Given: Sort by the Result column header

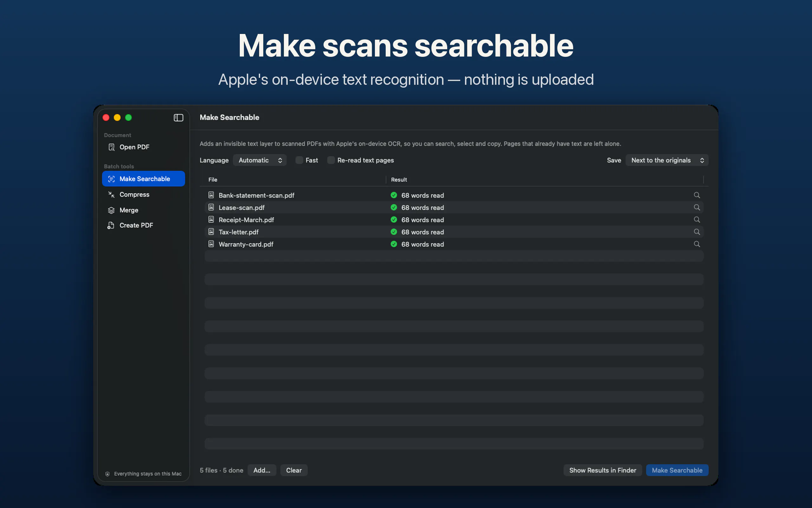Looking at the screenshot, I should [399, 180].
